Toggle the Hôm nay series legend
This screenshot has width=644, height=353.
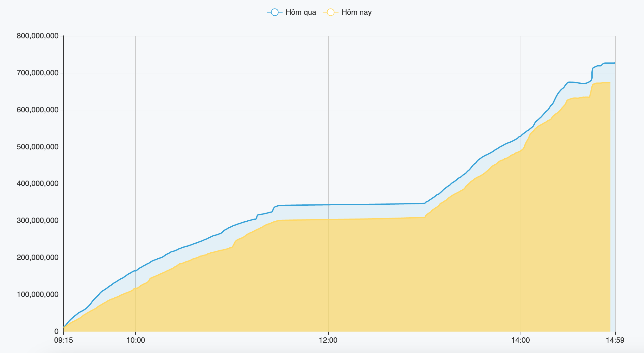(x=347, y=12)
